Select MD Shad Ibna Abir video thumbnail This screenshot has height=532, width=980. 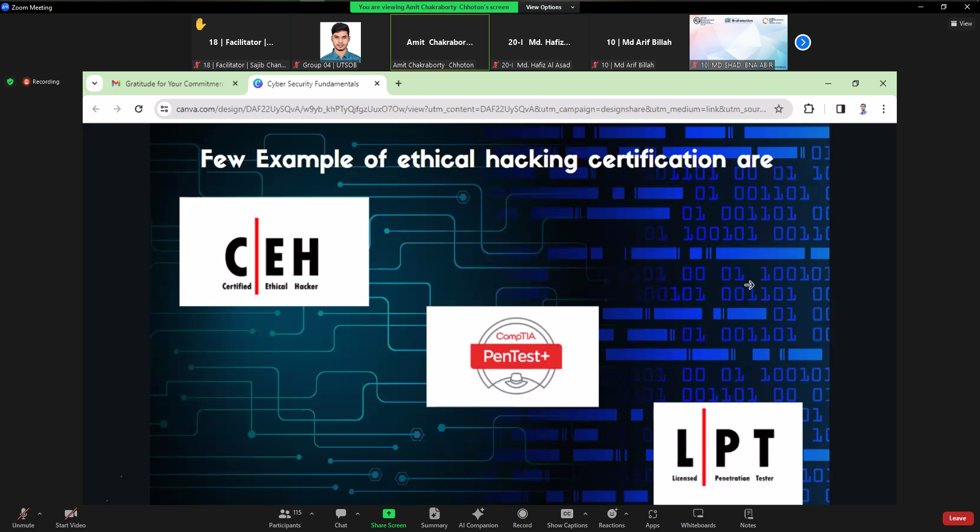pyautogui.click(x=738, y=42)
